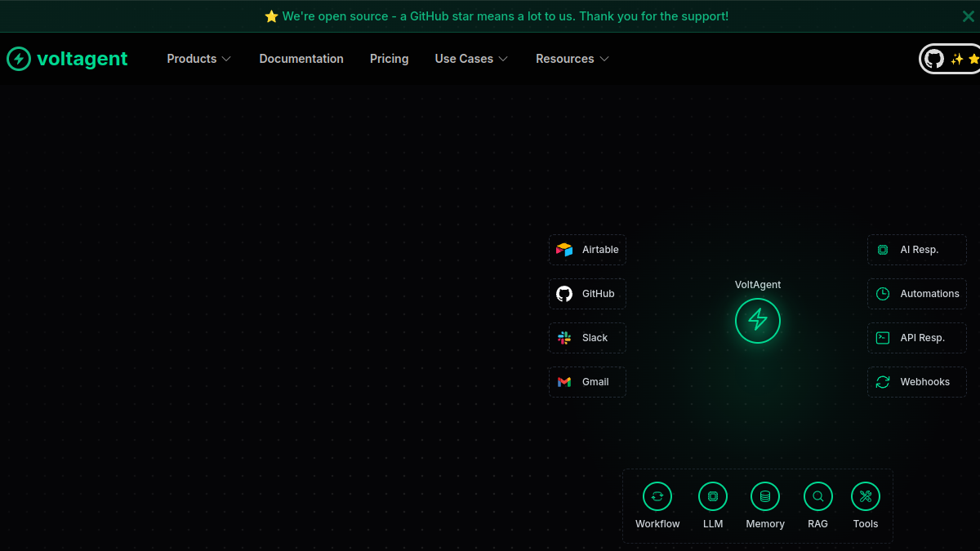
Task: Click the GitHub octocat icon in header
Action: [934, 59]
